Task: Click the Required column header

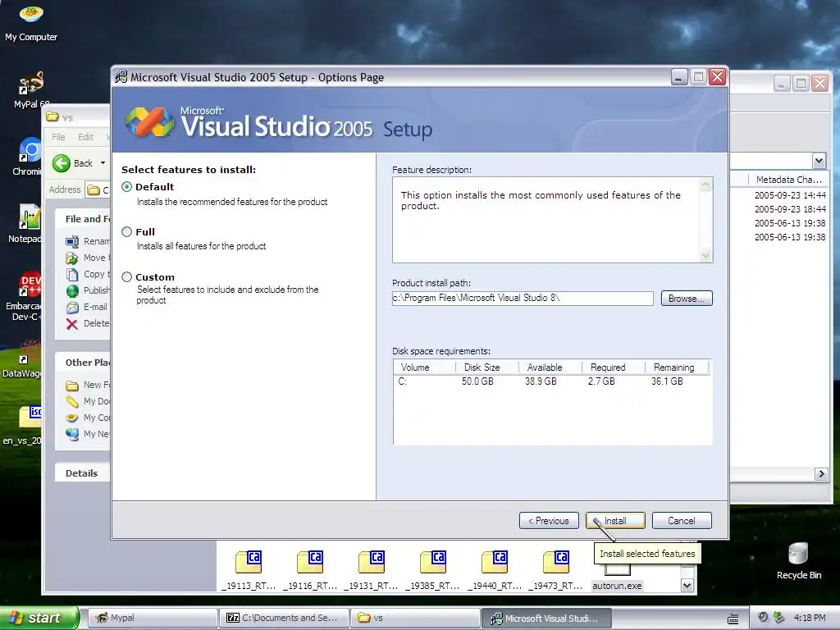Action: pyautogui.click(x=613, y=367)
